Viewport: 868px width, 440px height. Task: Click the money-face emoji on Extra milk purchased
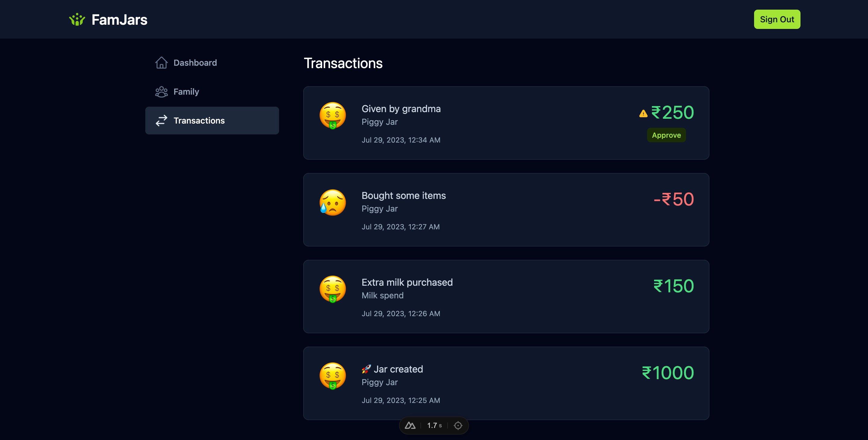pyautogui.click(x=332, y=289)
